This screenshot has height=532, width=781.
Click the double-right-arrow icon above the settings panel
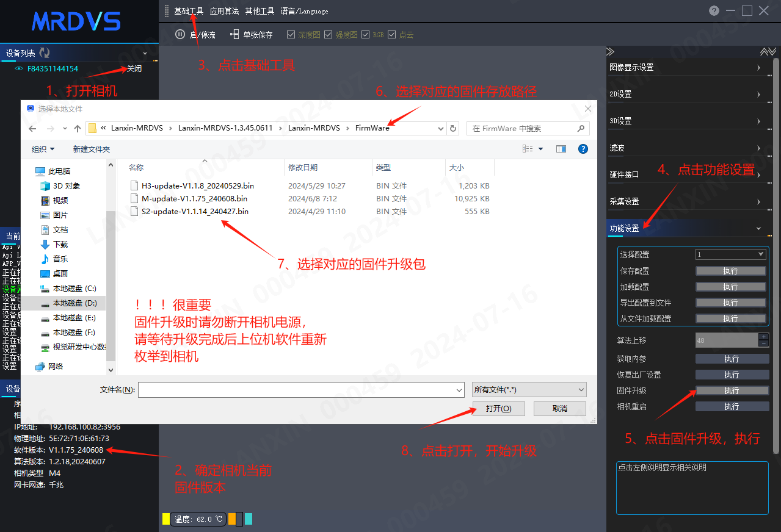click(611, 52)
